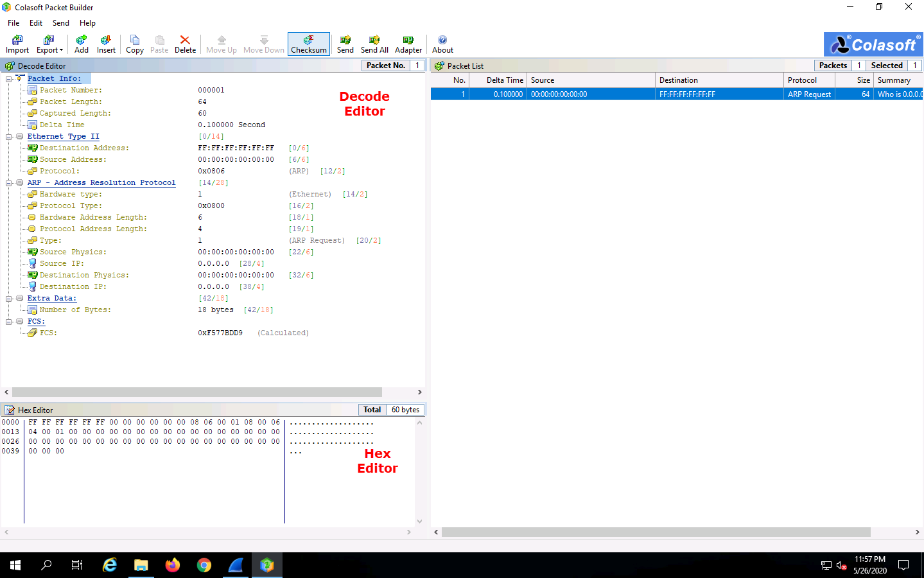Sort by the Source column header
This screenshot has height=578, width=924.
pos(591,80)
